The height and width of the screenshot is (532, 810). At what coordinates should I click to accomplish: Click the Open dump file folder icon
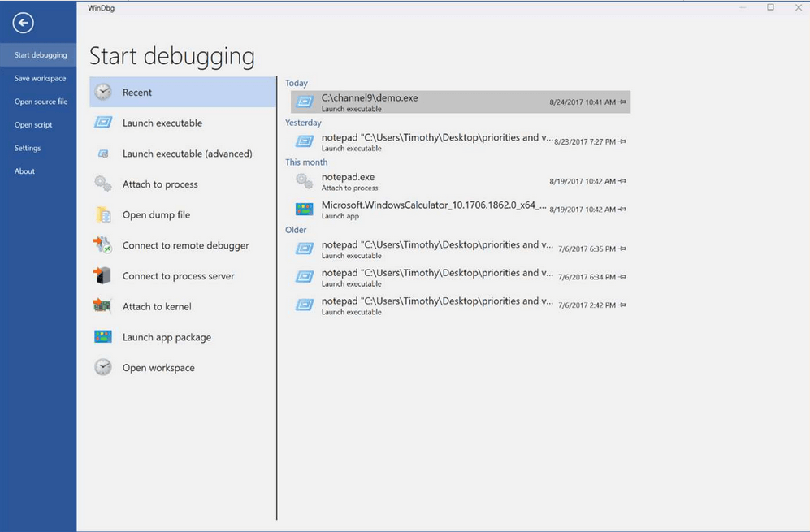(103, 215)
